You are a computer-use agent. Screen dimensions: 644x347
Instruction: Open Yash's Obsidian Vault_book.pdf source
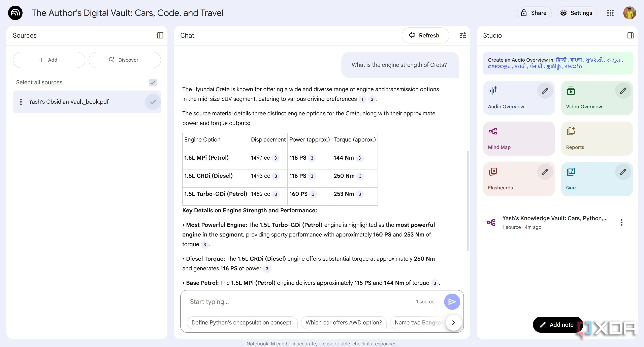coord(68,102)
